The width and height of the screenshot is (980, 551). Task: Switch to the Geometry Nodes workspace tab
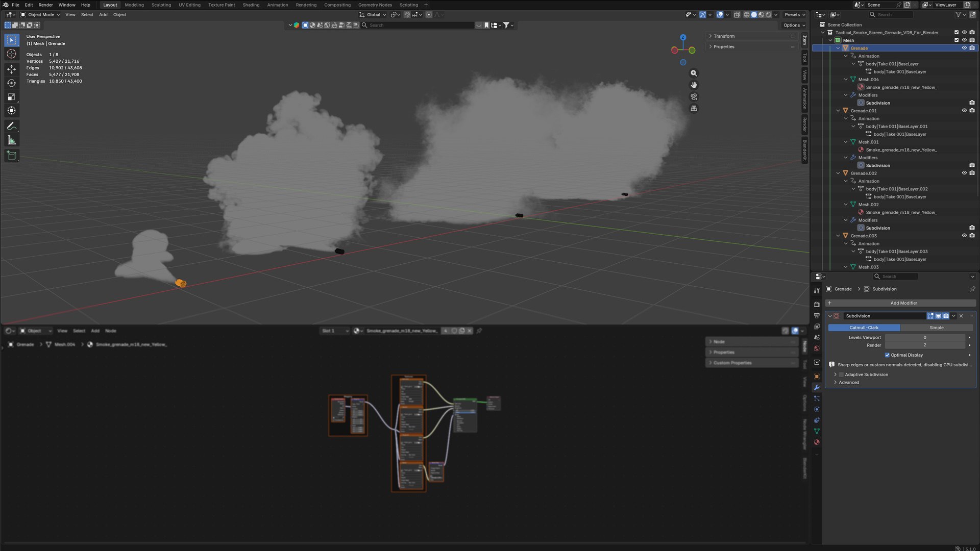pos(375,5)
